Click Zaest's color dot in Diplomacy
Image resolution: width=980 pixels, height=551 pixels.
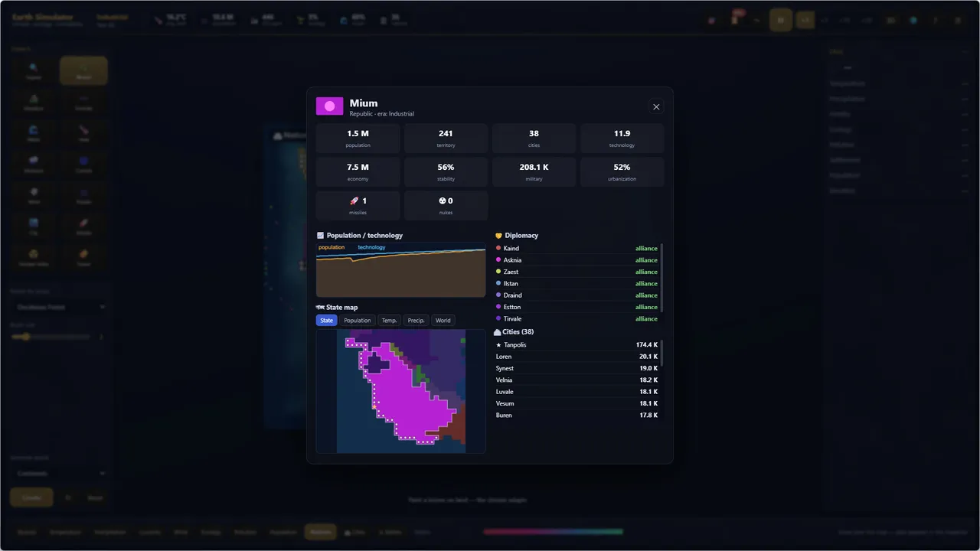coord(498,272)
